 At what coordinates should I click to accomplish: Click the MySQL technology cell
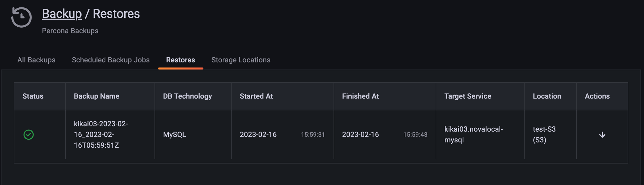175,134
